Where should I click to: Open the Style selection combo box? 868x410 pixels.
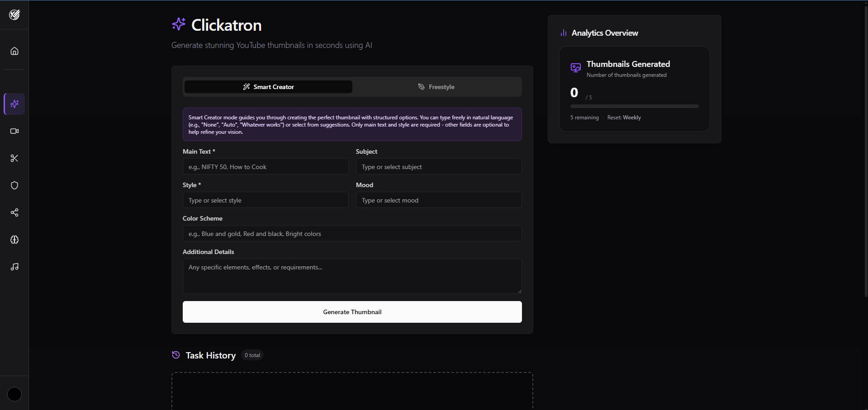(266, 200)
